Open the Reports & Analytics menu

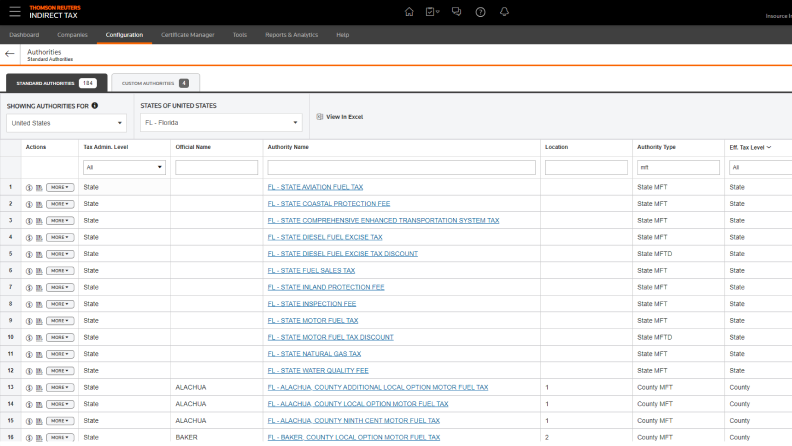point(291,35)
